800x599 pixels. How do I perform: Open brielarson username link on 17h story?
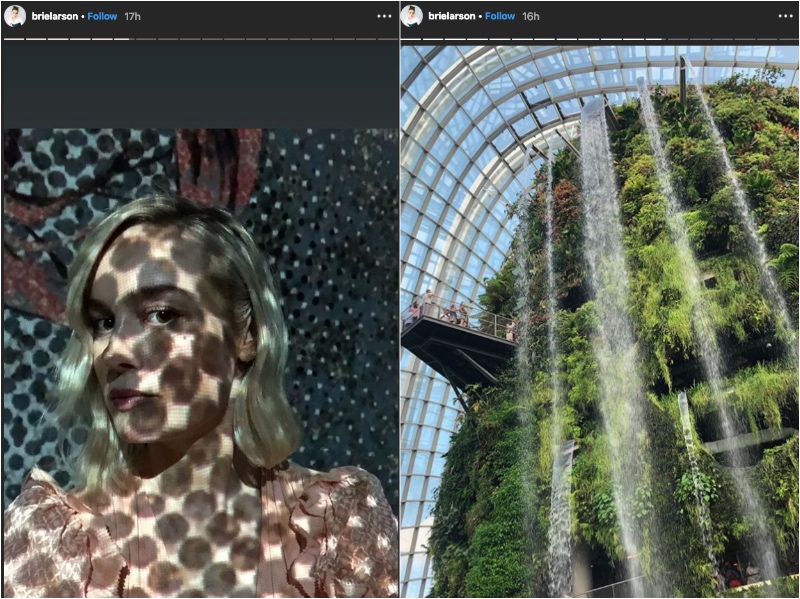coord(56,17)
